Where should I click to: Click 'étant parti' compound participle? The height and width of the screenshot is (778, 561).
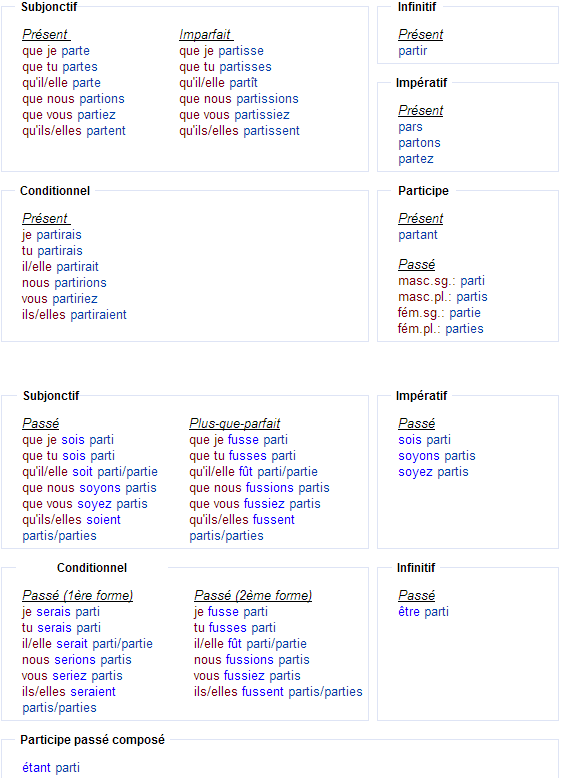pos(51,768)
